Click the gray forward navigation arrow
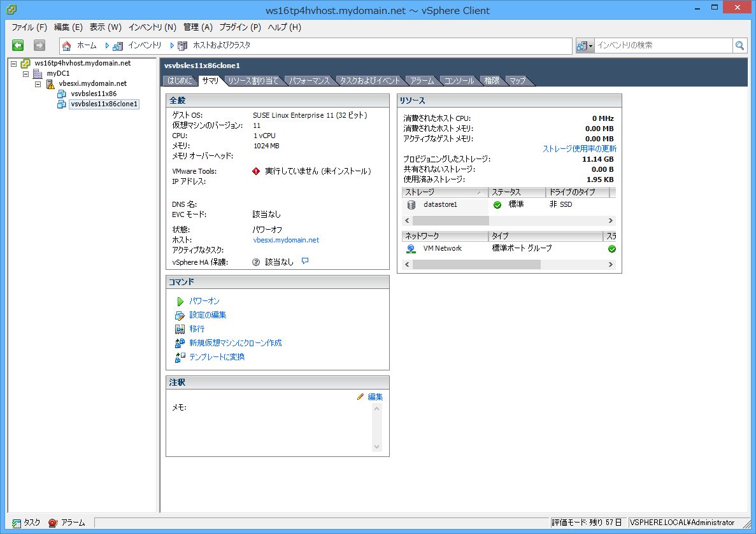756x534 pixels. click(39, 45)
